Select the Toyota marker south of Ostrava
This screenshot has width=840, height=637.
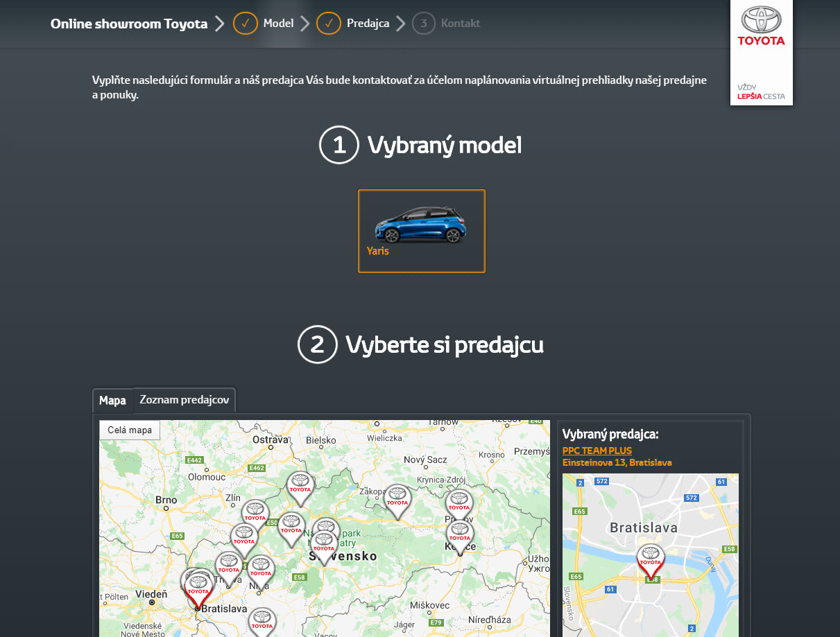[x=300, y=489]
